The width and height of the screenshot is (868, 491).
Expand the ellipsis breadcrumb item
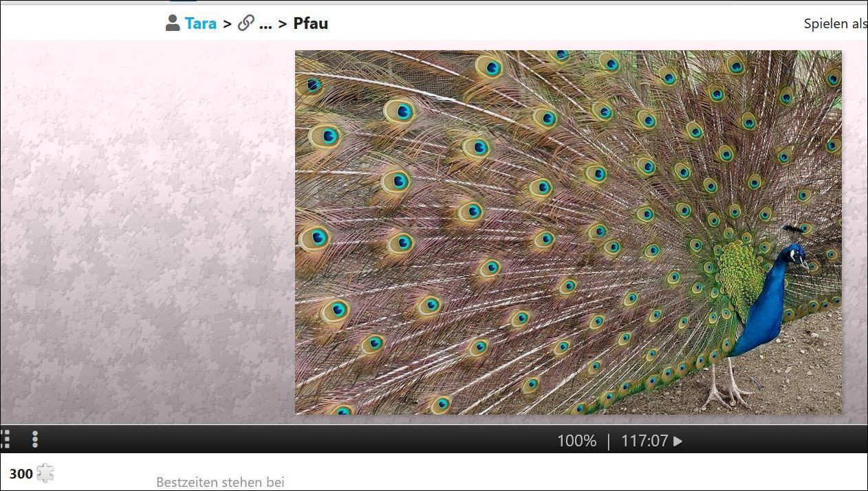(265, 24)
